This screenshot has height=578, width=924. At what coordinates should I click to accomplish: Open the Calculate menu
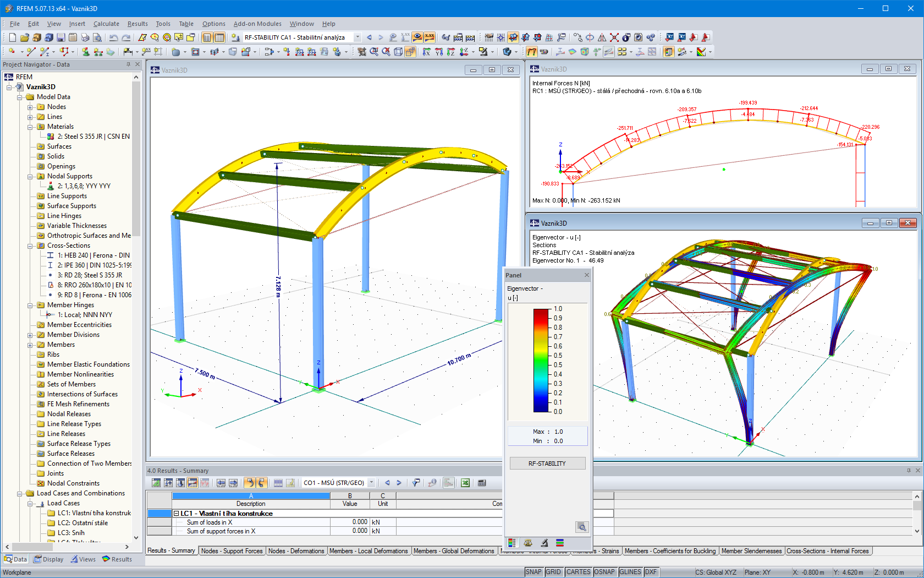click(106, 24)
